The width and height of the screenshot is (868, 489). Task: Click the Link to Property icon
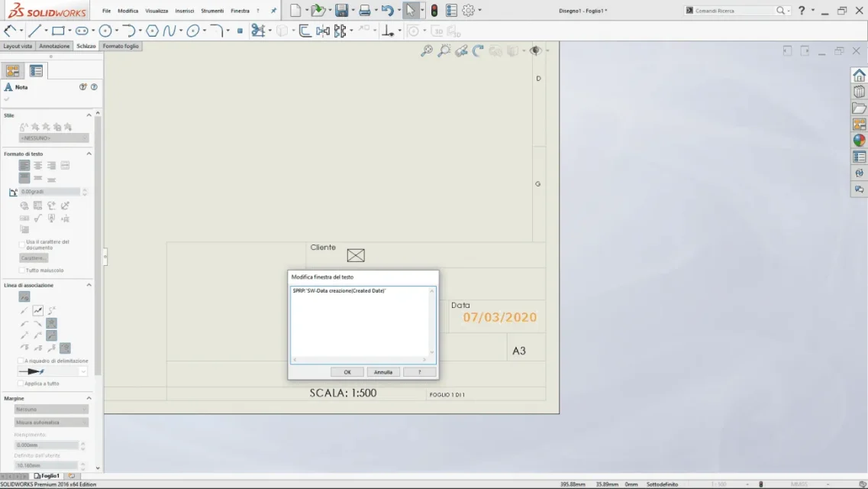tap(37, 206)
